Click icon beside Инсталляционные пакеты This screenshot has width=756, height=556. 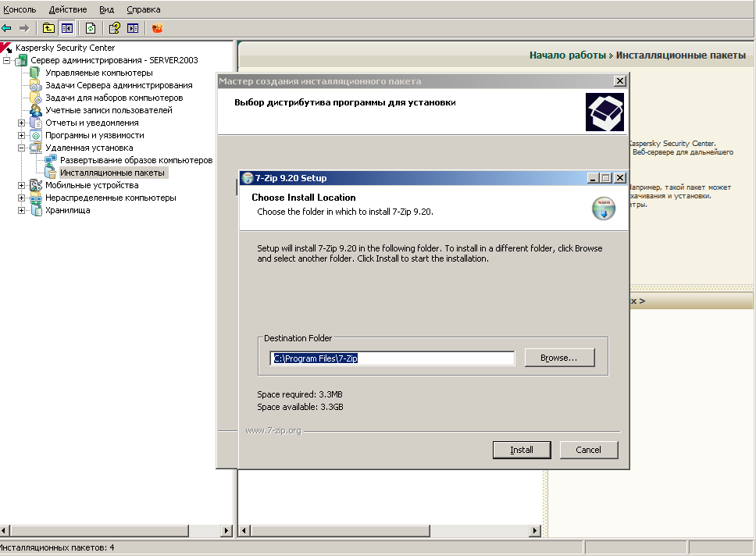(51, 173)
